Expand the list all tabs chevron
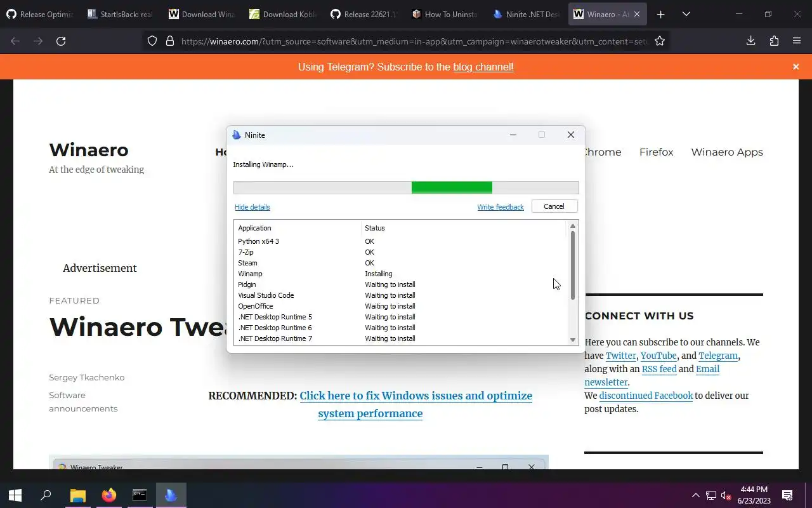 coord(686,14)
